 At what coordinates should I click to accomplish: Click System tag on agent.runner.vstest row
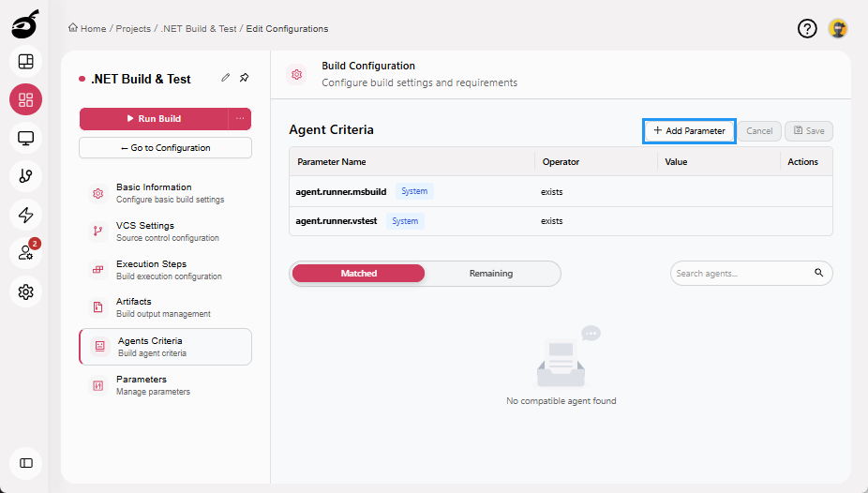pos(405,221)
